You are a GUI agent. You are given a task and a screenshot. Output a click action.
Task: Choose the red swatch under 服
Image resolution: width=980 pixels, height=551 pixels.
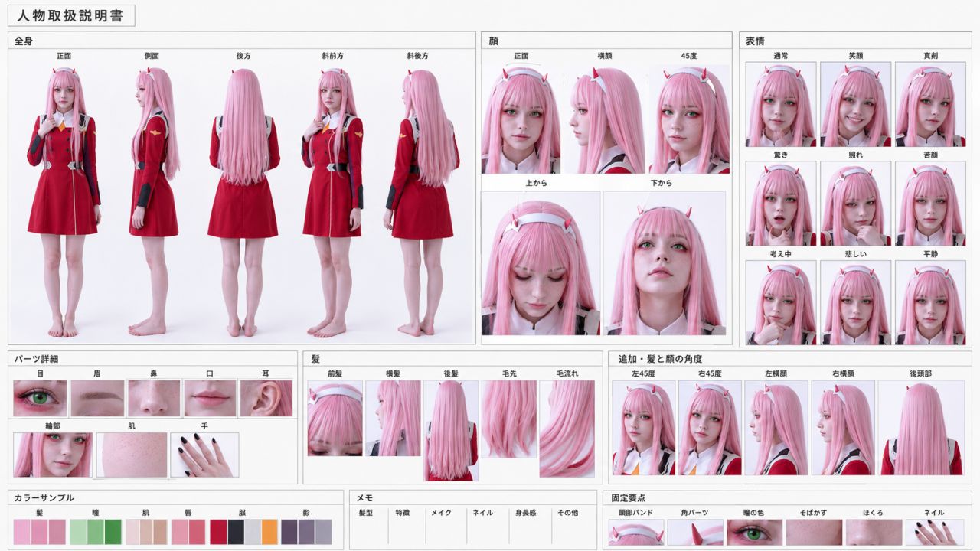pos(218,532)
